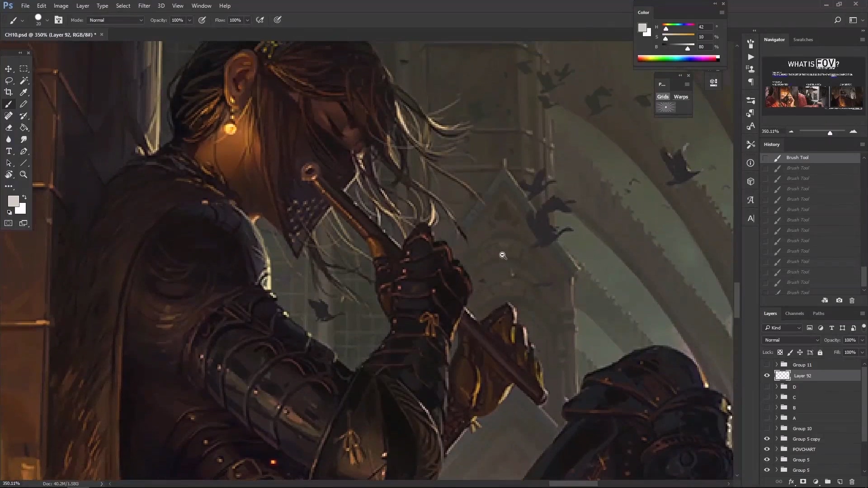
Task: Select the Magic Wand tool
Action: (x=24, y=80)
